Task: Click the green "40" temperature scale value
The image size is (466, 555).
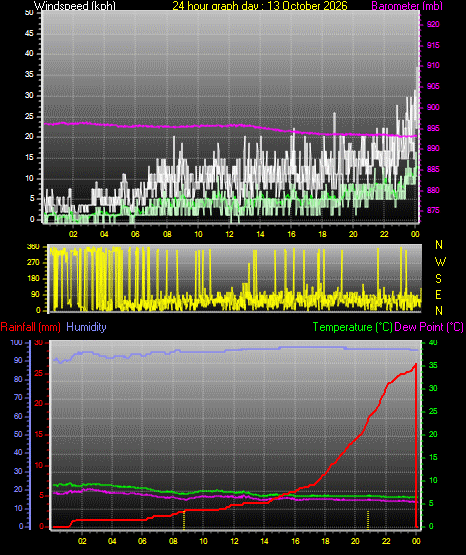Action: tap(433, 342)
